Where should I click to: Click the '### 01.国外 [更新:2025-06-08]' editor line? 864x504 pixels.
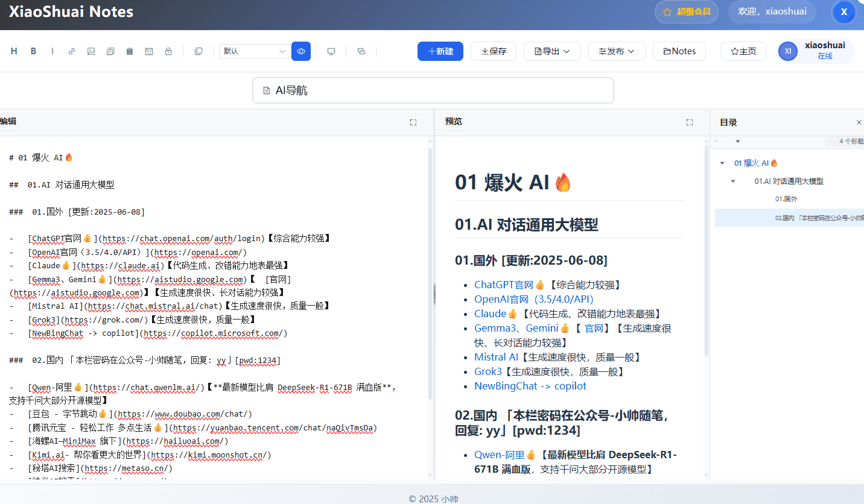pyautogui.click(x=77, y=212)
